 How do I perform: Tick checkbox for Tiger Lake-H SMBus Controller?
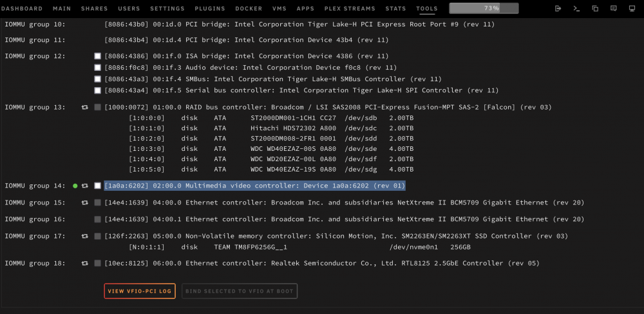(97, 79)
